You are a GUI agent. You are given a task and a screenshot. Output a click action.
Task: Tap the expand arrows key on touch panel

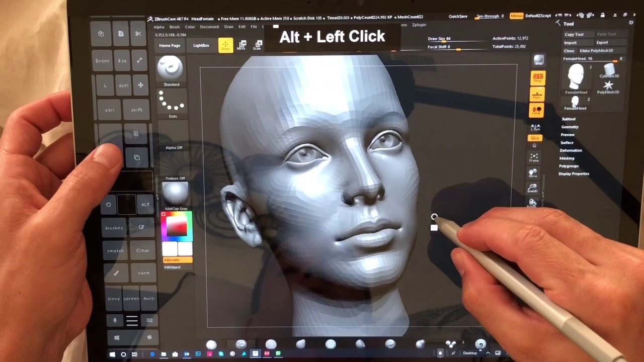point(139,60)
